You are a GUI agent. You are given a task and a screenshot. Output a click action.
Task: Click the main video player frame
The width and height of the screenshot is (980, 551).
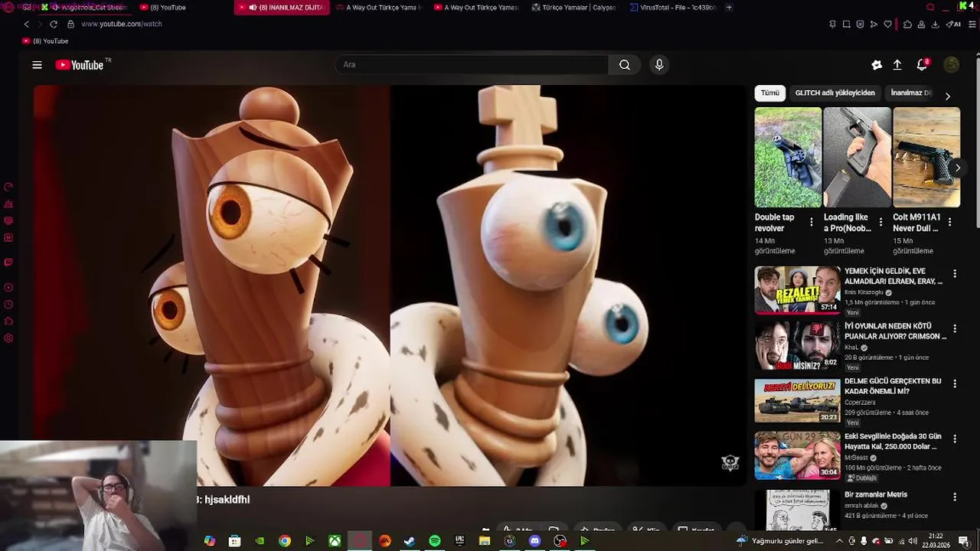(390, 285)
